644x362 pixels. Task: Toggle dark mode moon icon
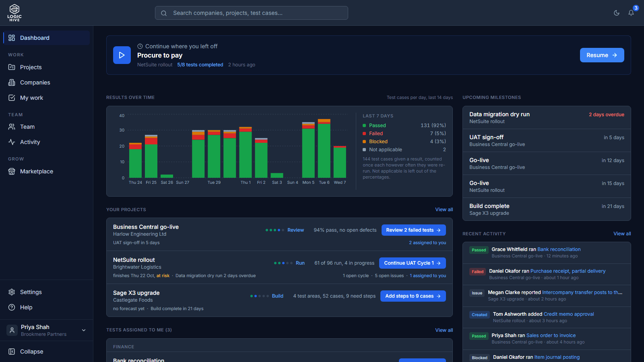617,13
